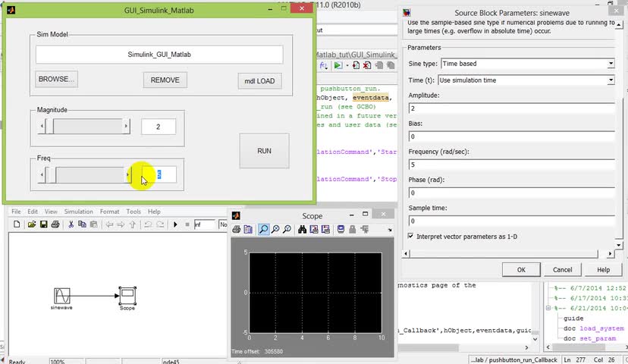The height and width of the screenshot is (364, 628).
Task: Open the View menu in Simulink window
Action: tap(51, 212)
